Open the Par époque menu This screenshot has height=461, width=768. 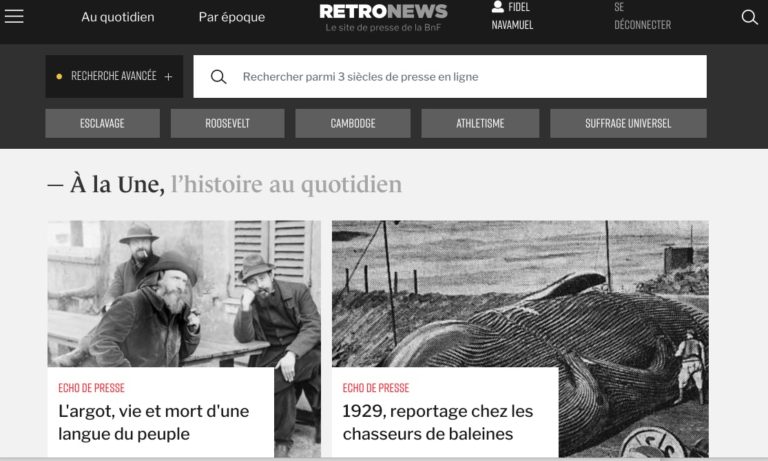232,17
